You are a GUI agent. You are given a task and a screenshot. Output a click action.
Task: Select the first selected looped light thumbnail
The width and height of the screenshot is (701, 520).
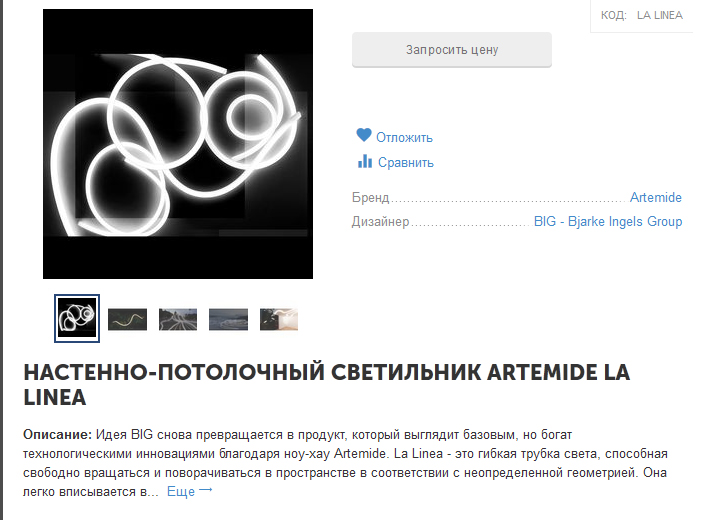pyautogui.click(x=77, y=319)
